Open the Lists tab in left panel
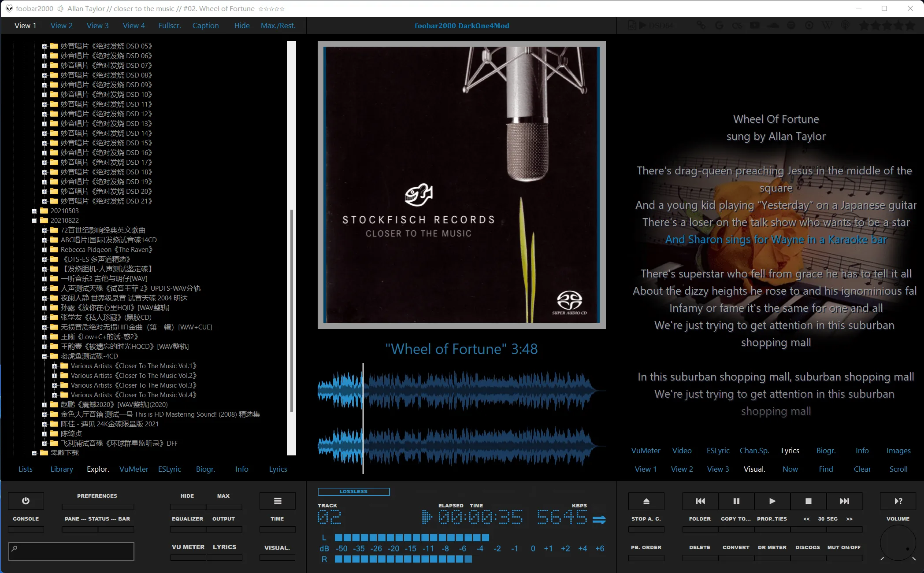 [x=26, y=469]
